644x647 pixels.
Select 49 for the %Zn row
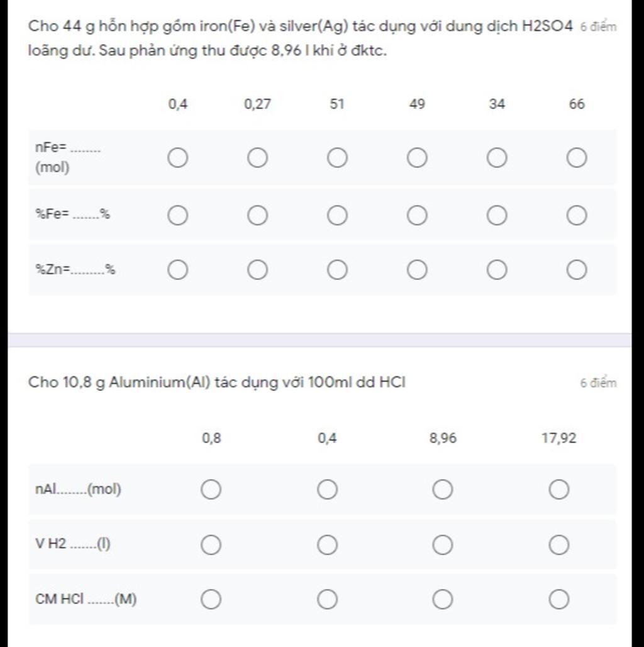[417, 270]
